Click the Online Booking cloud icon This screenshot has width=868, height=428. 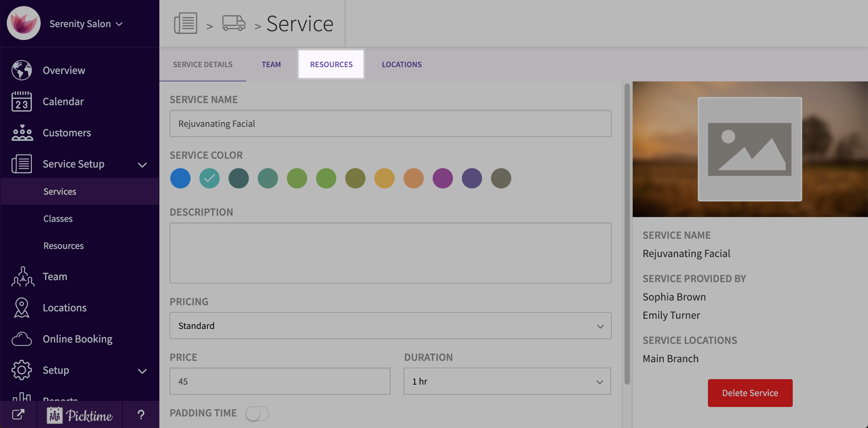22,339
